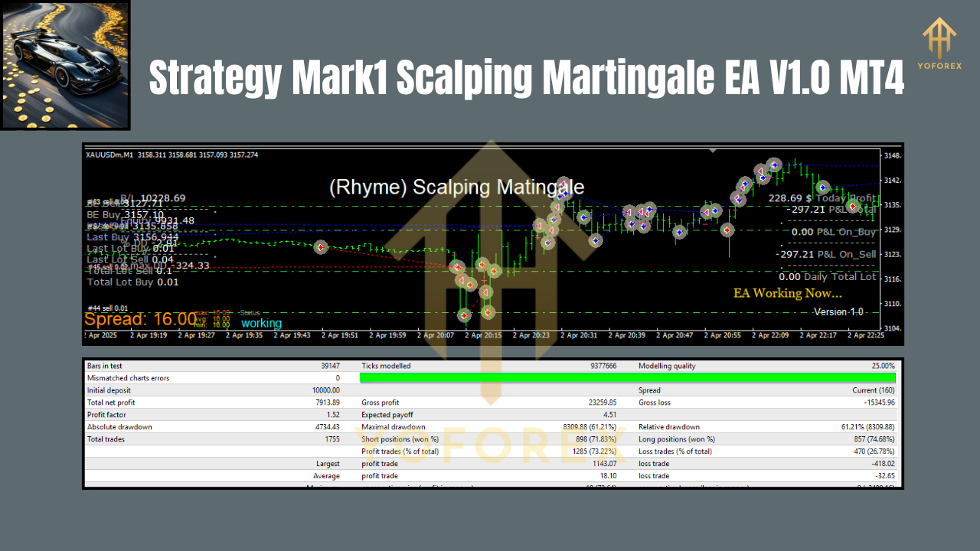Screen dimensions: 980x551
Task: Click the rightmost trade marker near 2 Apr 22:17
Action: (x=825, y=188)
